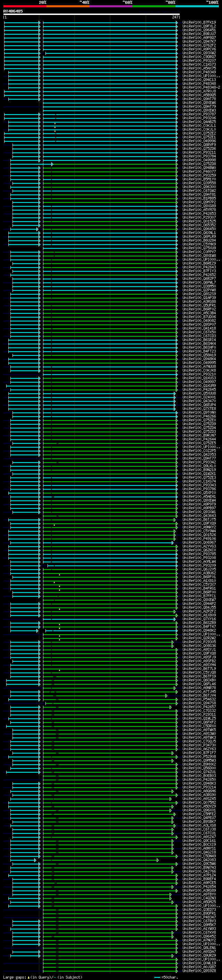Select hit label UniRef100_Q38M50

click(x=199, y=286)
